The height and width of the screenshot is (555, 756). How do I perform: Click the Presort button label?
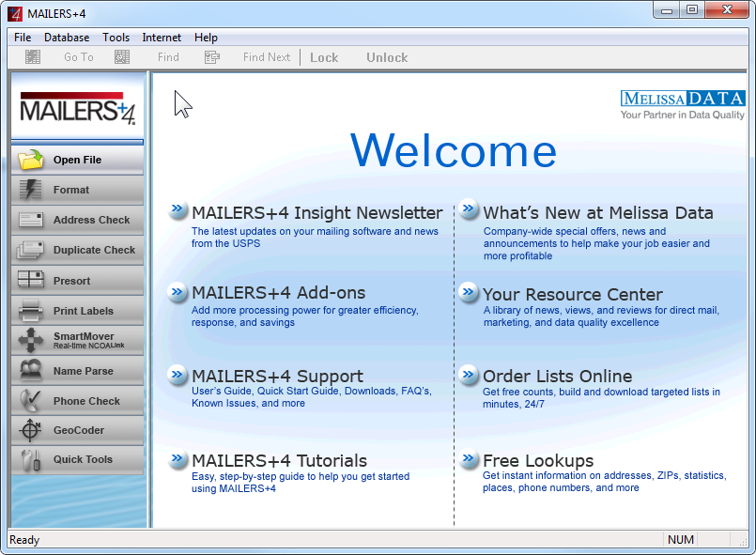pos(71,281)
